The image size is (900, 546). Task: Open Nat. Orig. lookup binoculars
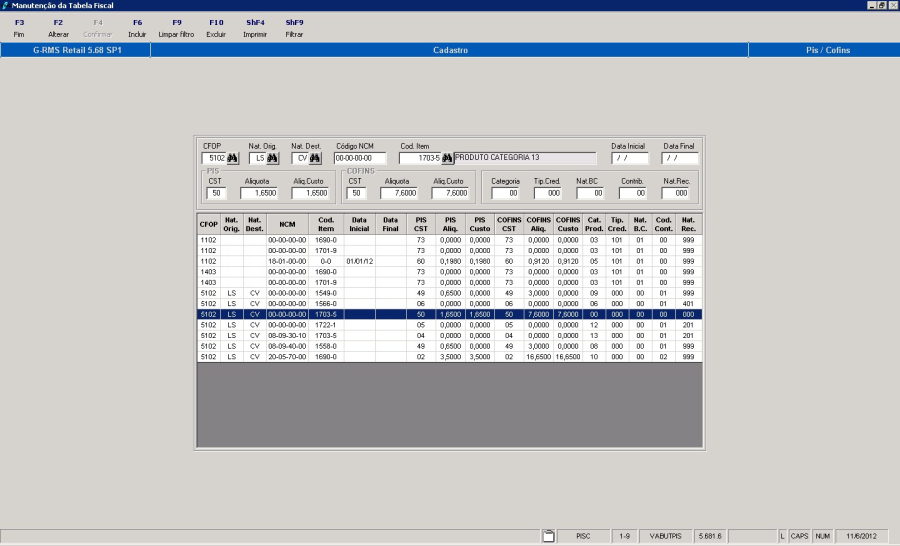click(x=274, y=158)
